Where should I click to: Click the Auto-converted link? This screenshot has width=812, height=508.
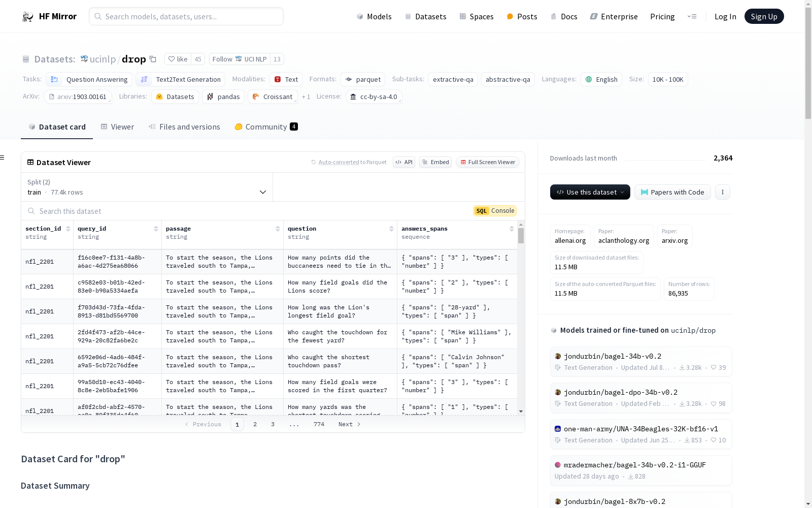point(339,162)
